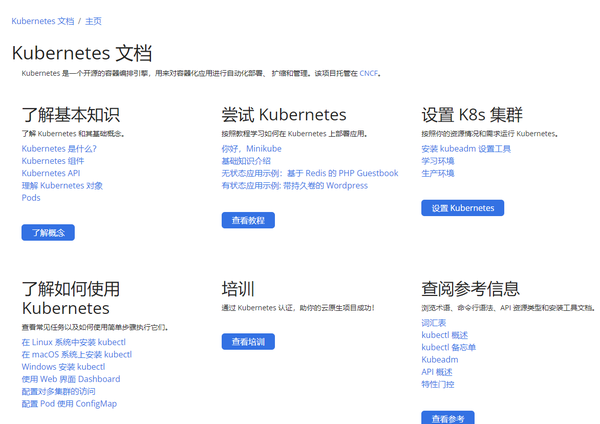
Task: Select the 尝试 Kubernetes heading
Action: click(x=284, y=114)
